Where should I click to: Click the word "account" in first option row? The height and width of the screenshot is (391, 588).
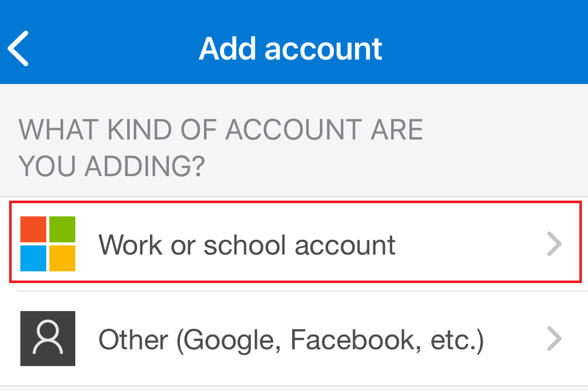click(345, 245)
